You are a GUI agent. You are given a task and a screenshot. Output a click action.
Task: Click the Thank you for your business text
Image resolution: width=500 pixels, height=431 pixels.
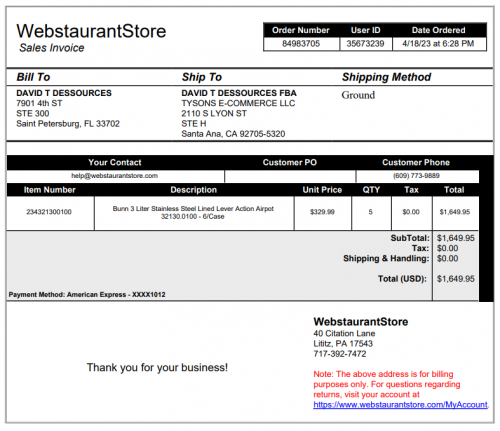pos(157,368)
